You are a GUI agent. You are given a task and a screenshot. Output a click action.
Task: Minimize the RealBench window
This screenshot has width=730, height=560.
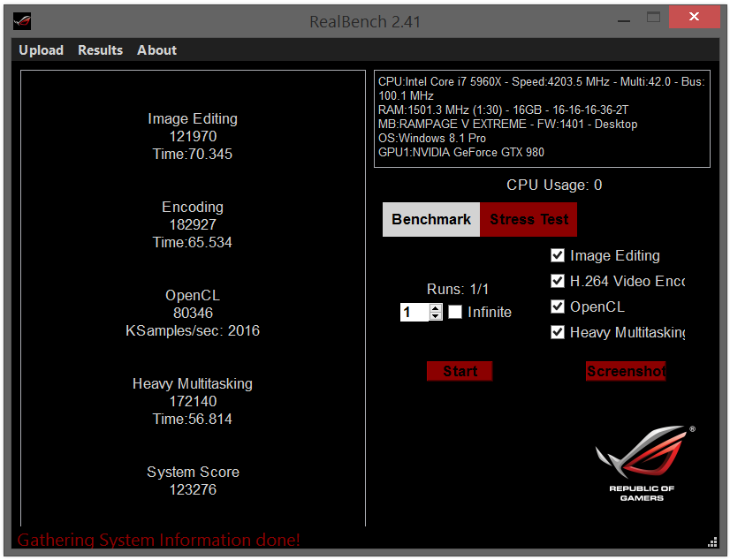coord(624,19)
